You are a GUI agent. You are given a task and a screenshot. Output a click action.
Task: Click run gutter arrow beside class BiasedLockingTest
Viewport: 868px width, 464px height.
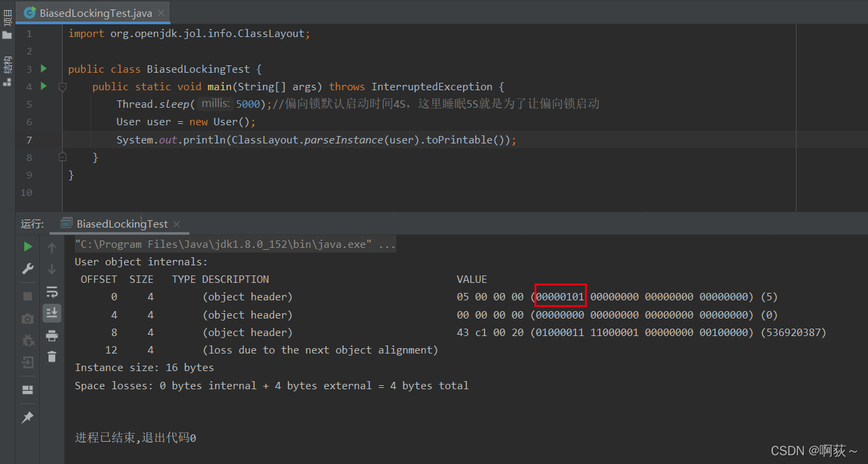coord(44,69)
